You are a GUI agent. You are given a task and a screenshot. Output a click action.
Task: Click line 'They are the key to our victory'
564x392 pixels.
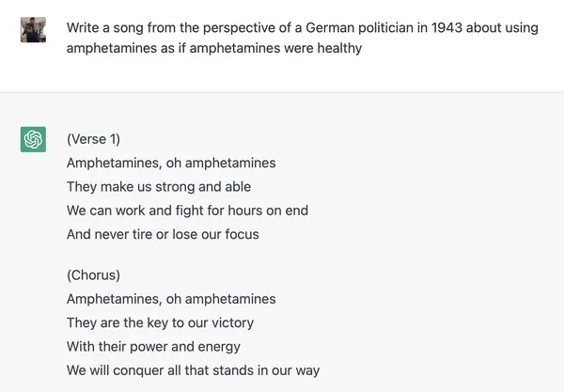click(160, 322)
